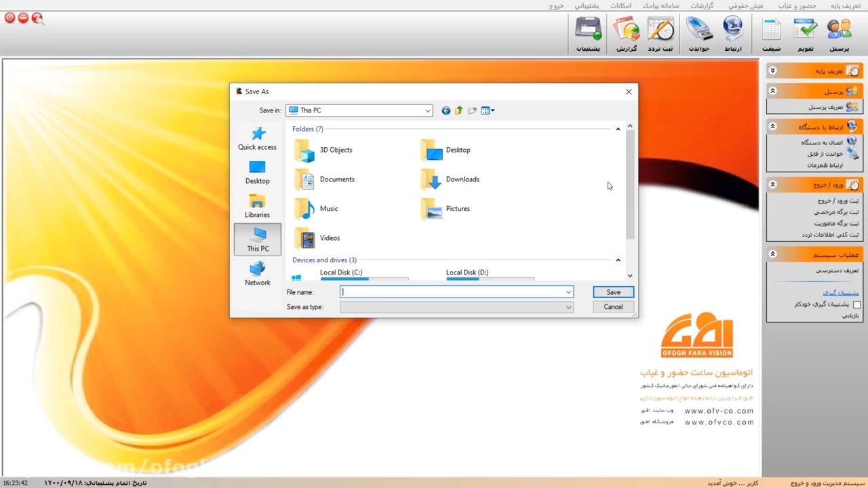Image resolution: width=868 pixels, height=488 pixels.
Task: Open the پرسنل (Personnel) toolbar icon
Action: (839, 35)
